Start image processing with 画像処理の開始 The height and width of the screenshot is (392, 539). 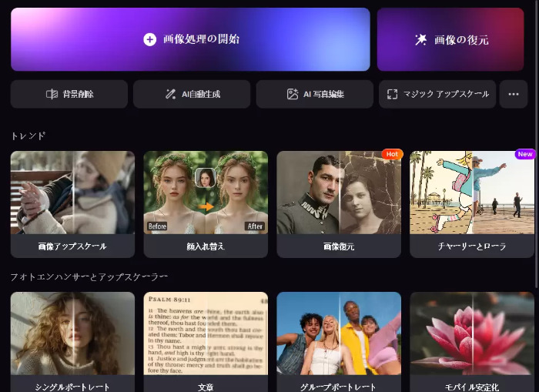click(190, 39)
